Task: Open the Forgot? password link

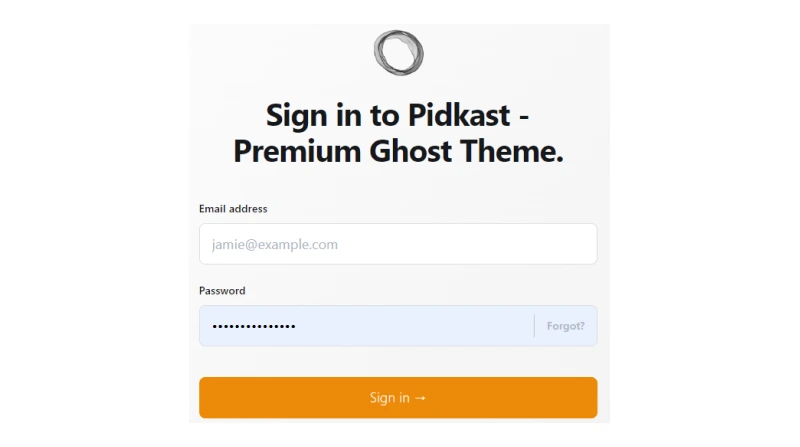Action: click(x=566, y=326)
